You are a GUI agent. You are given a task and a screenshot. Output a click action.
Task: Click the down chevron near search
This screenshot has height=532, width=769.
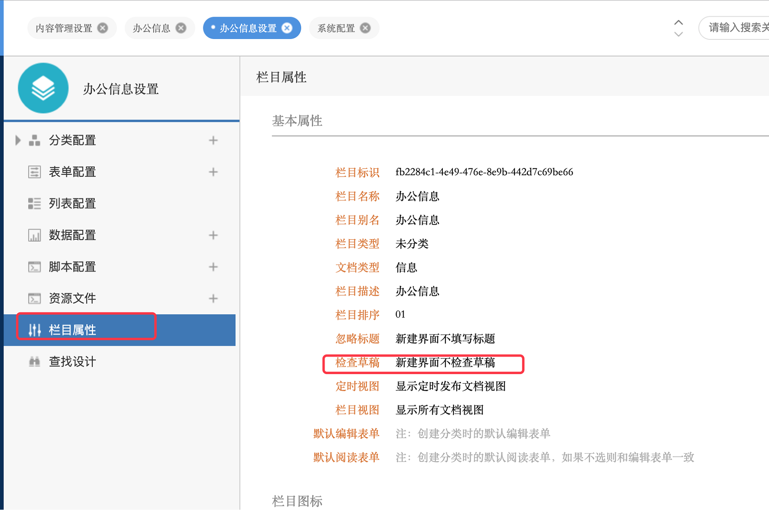click(679, 35)
